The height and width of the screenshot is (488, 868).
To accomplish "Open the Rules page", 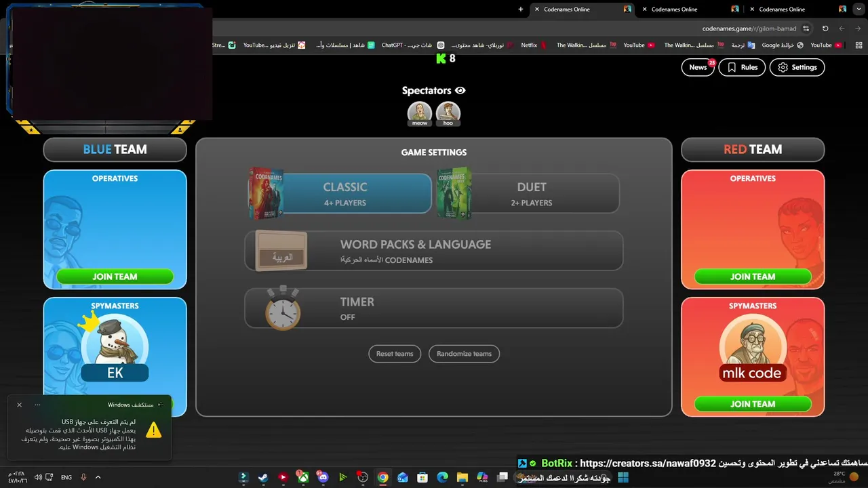I will (x=742, y=67).
